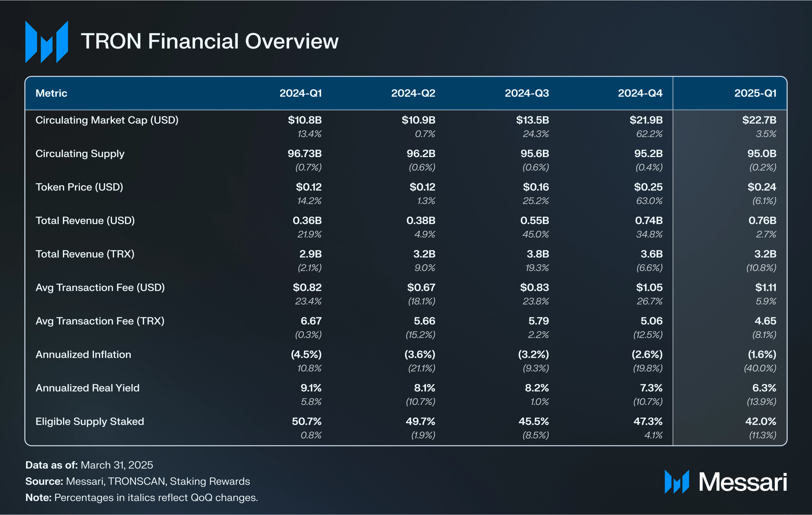
Task: Select the Metric column header
Action: coord(51,93)
